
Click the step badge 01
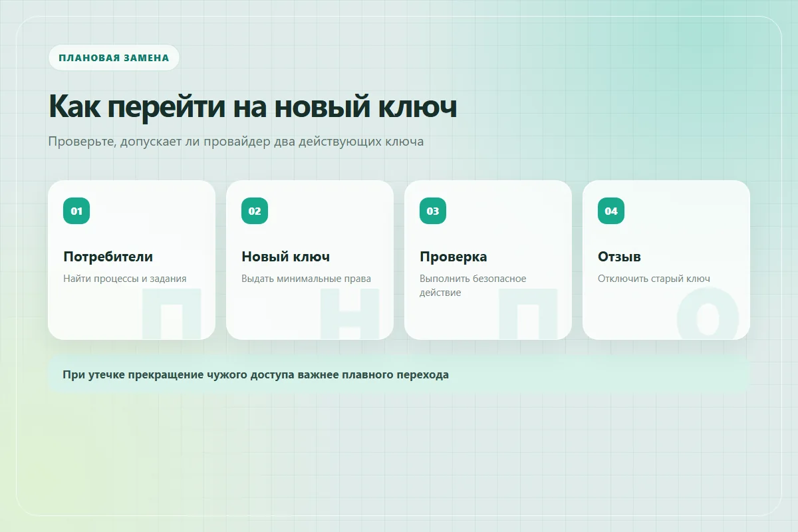pyautogui.click(x=76, y=211)
